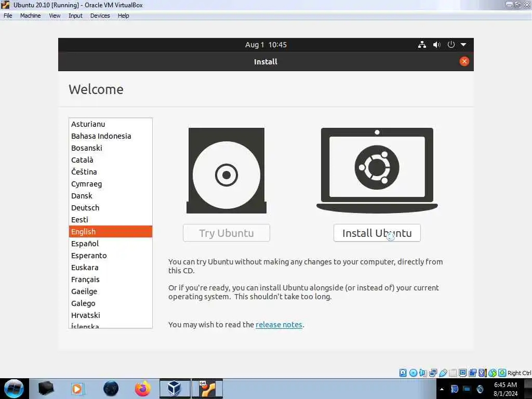Select Hrvatski language

111,315
